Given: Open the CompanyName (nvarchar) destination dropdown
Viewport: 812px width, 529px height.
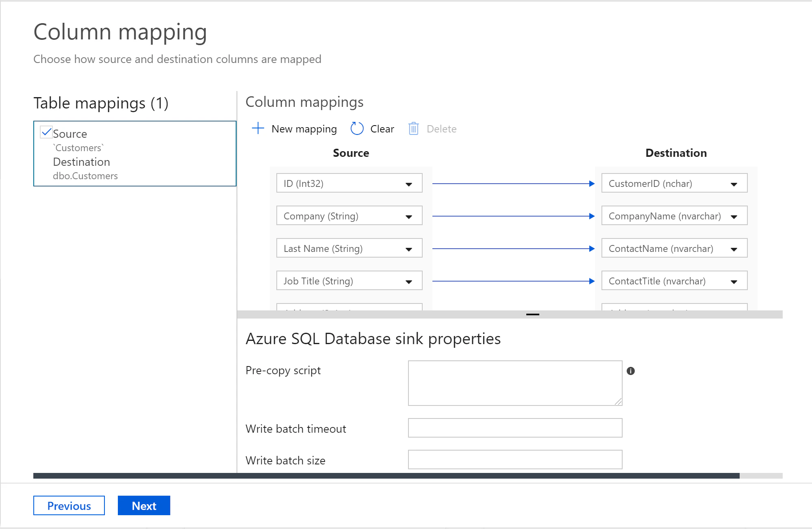Looking at the screenshot, I should (x=675, y=216).
